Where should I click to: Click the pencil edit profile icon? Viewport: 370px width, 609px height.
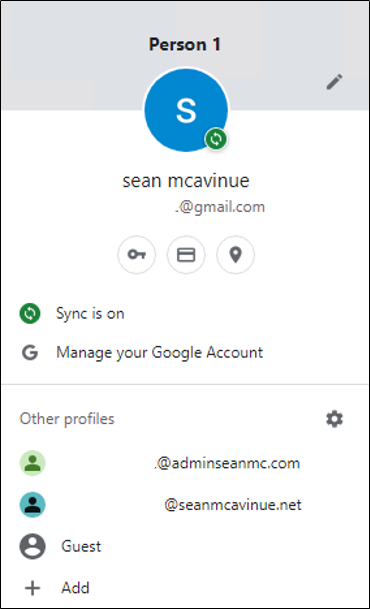(334, 82)
